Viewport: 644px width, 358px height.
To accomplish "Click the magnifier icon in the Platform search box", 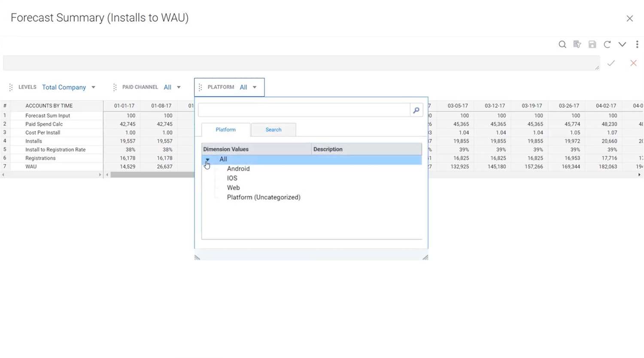I will coord(415,110).
